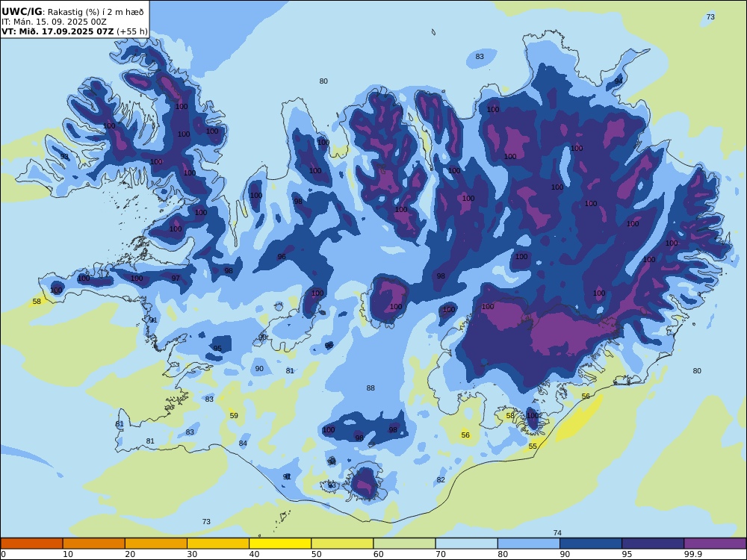This screenshot has height=560, width=747.
Task: Click the 'UWC/IG: Rakastig (%) í 2 m hæð' title
Action: pyautogui.click(x=72, y=12)
